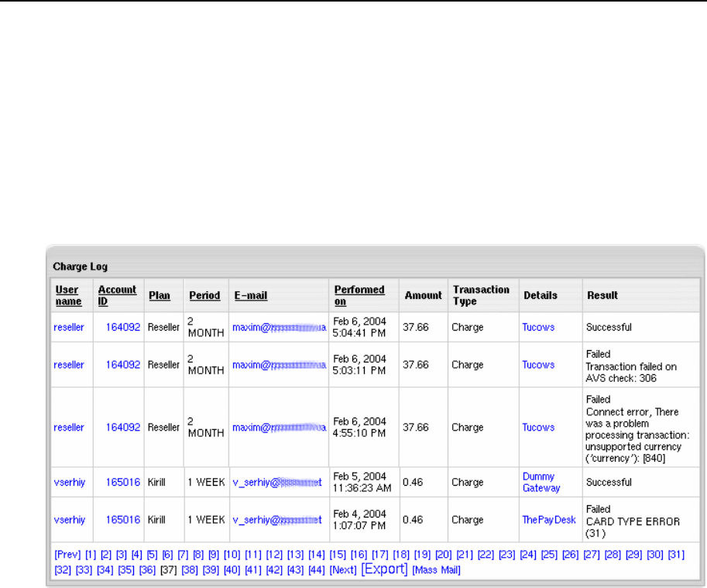Select the Amount column header

click(423, 295)
